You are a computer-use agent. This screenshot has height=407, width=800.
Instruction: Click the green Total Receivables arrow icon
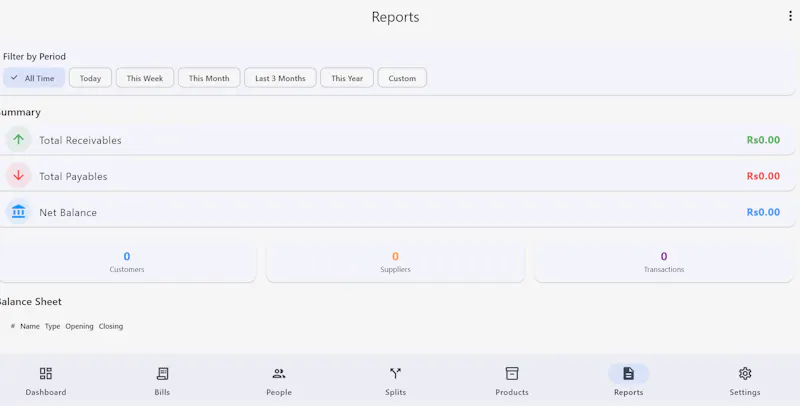(x=18, y=139)
